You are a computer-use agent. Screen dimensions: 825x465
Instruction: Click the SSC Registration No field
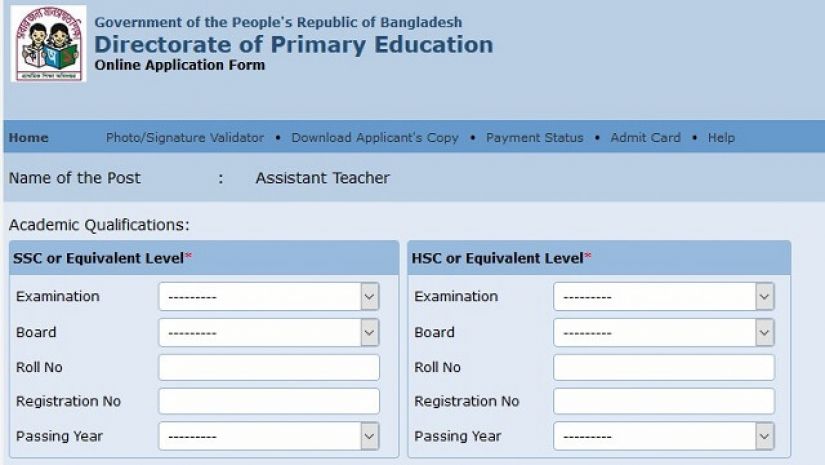(269, 401)
